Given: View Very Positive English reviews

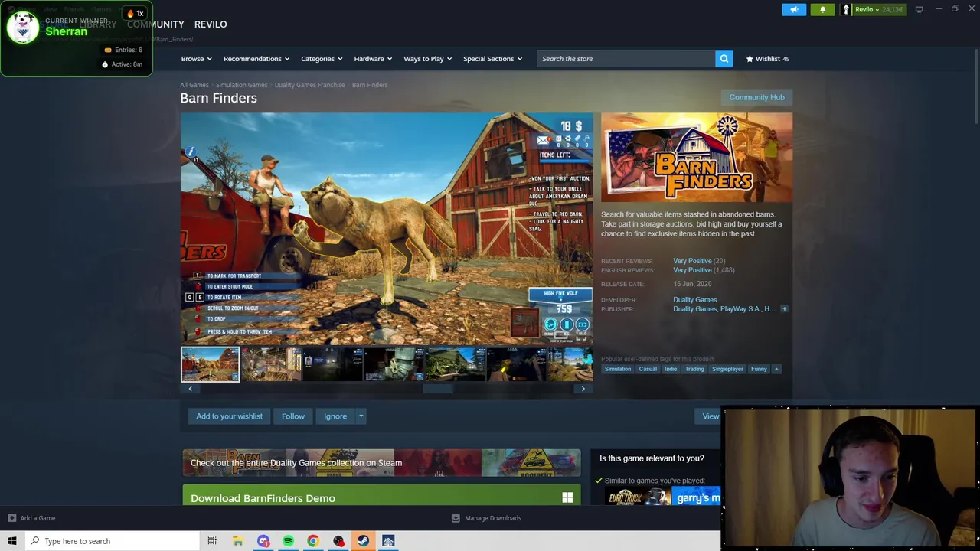Looking at the screenshot, I should coord(692,270).
